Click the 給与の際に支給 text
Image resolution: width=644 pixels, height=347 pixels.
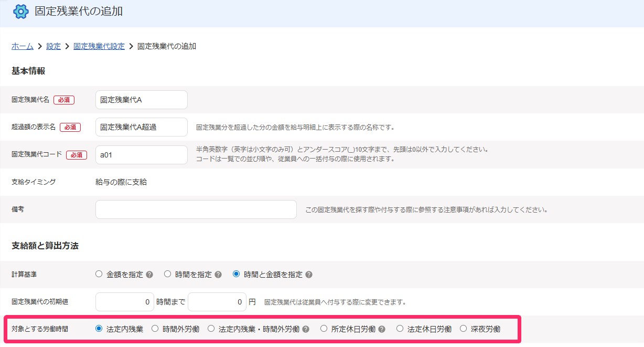tap(121, 182)
